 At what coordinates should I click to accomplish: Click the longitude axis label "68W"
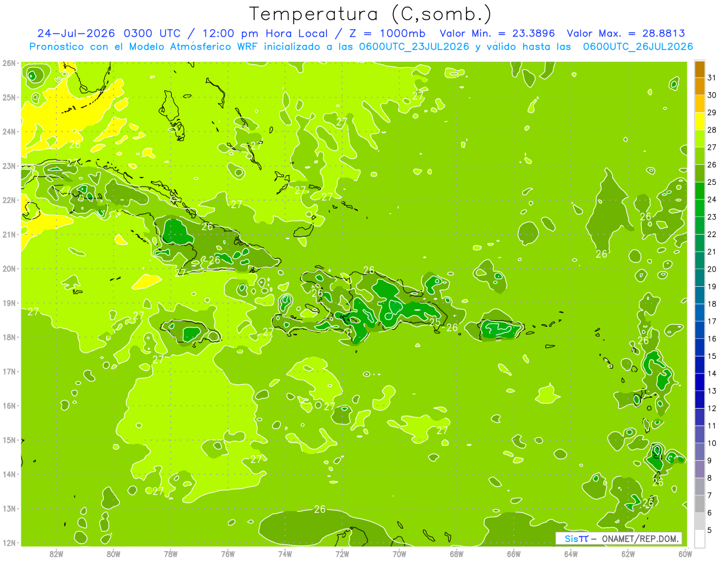point(457,554)
